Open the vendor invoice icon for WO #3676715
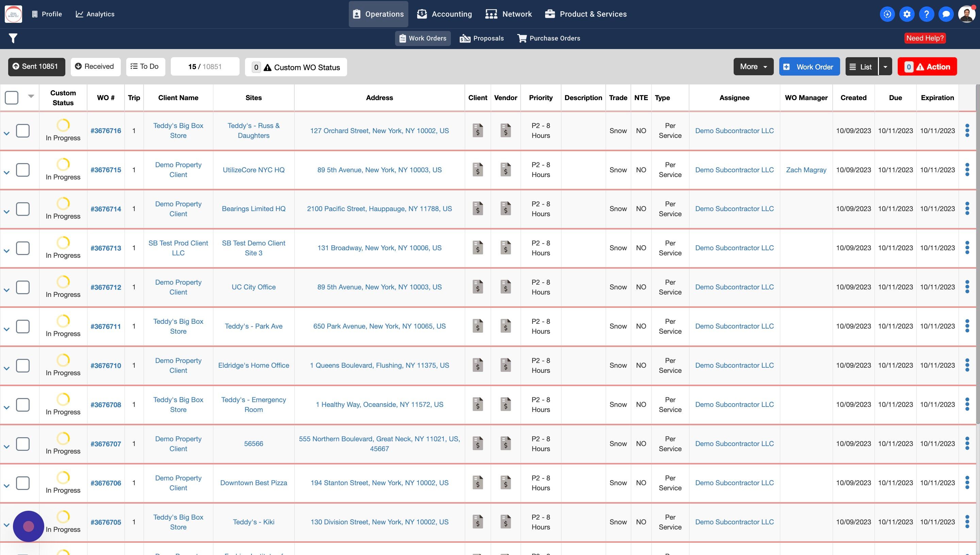 click(x=506, y=170)
